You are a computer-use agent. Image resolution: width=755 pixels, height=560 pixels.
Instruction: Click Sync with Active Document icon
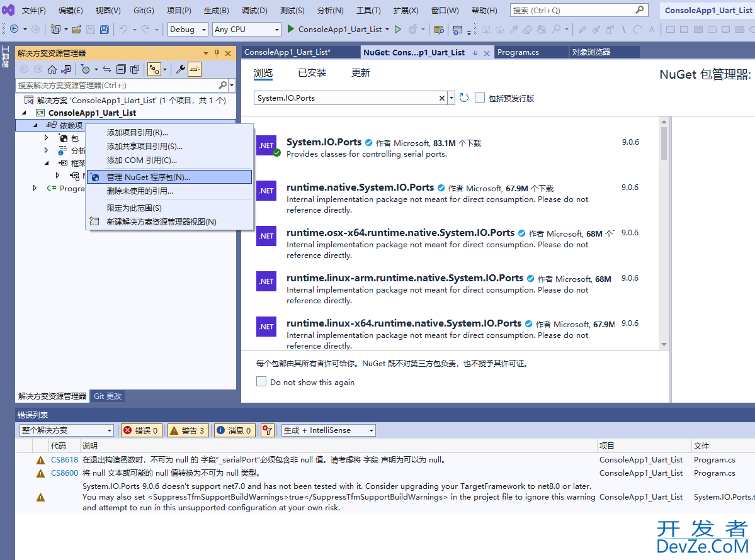107,69
